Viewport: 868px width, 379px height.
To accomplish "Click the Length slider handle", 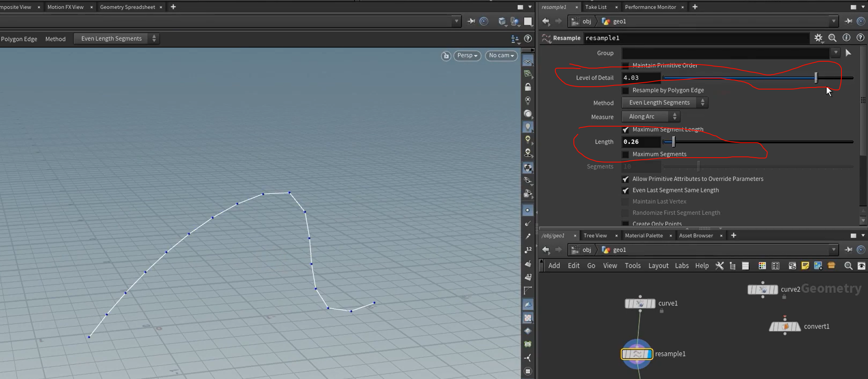I will point(673,142).
